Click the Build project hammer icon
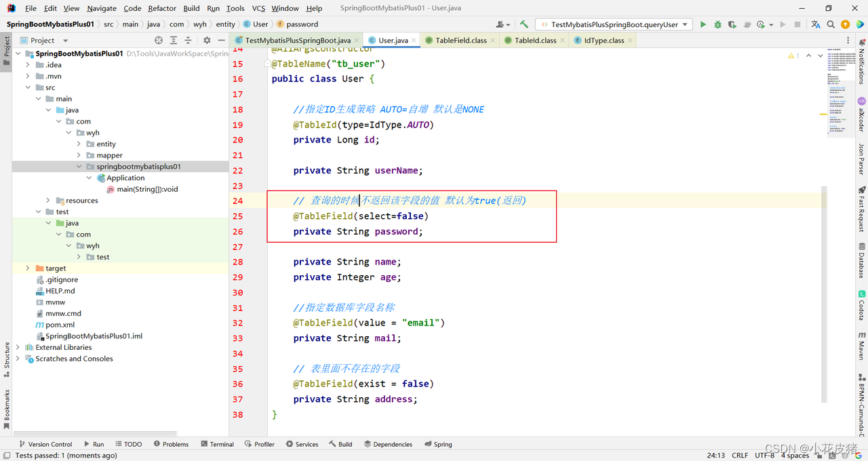The image size is (868, 461). click(x=524, y=24)
